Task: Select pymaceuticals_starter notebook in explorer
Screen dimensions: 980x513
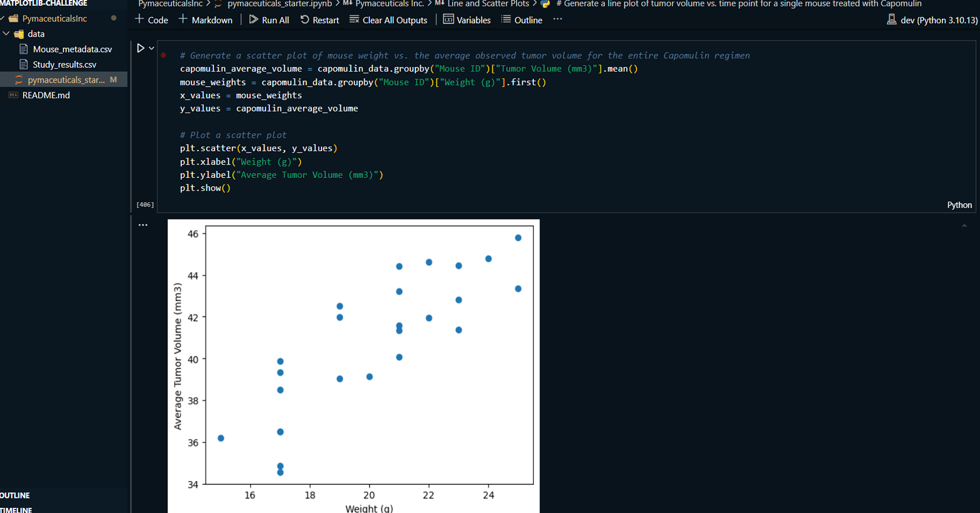Action: point(66,80)
